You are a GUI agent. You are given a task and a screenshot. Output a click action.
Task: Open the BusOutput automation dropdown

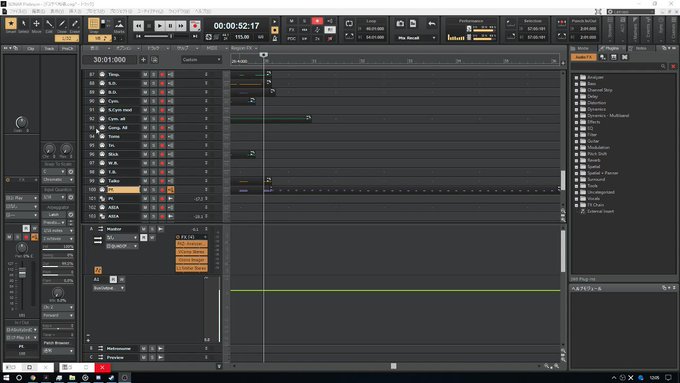click(108, 288)
